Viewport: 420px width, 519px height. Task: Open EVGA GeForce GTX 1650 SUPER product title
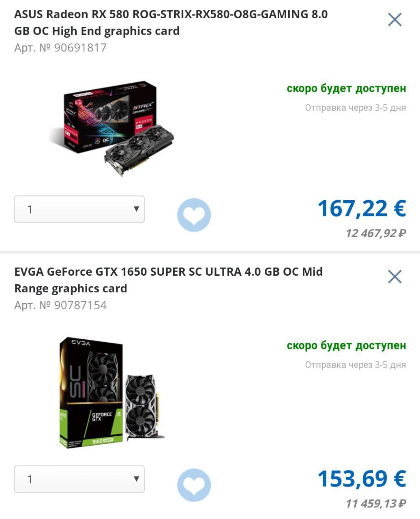[x=168, y=280]
